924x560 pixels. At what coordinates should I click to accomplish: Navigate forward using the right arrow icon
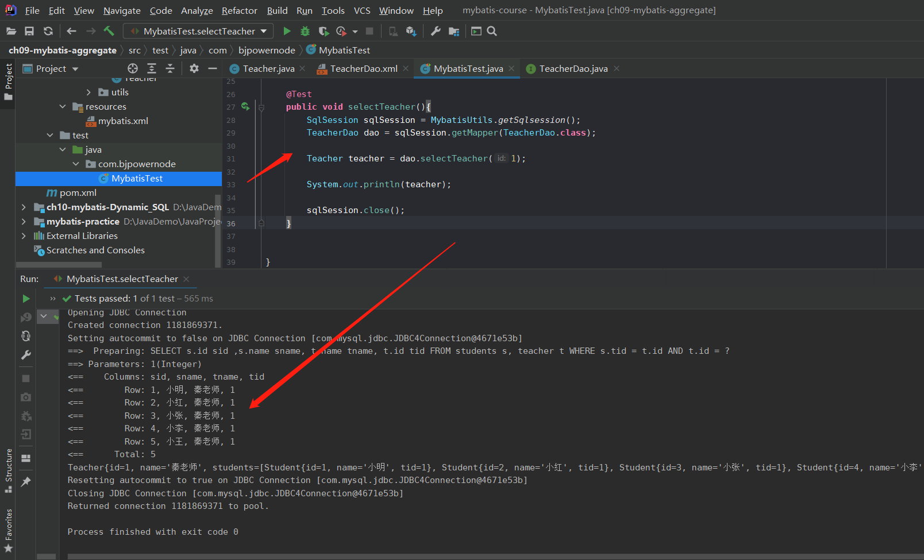[90, 31]
